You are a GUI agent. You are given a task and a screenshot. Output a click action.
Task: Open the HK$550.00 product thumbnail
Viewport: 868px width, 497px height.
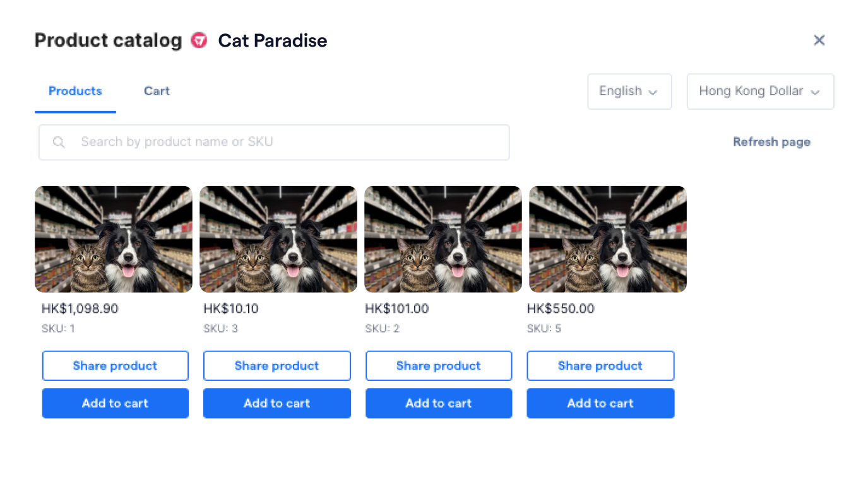(x=608, y=239)
